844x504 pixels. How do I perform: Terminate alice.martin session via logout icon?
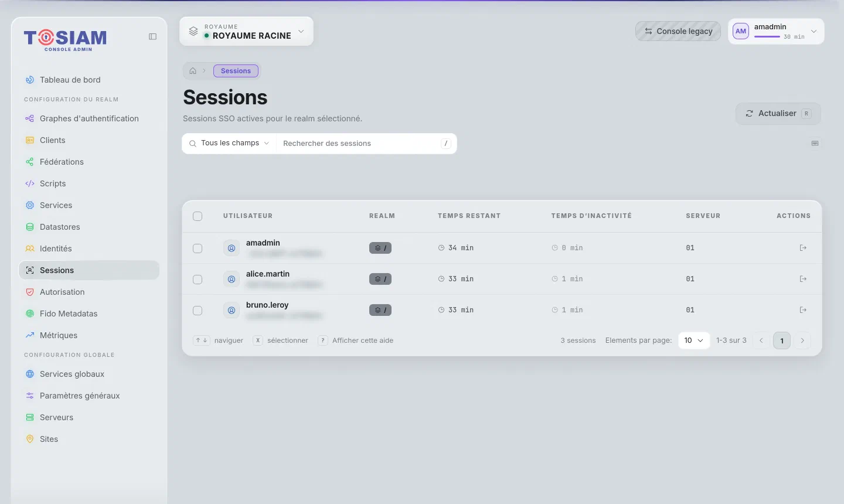[803, 279]
